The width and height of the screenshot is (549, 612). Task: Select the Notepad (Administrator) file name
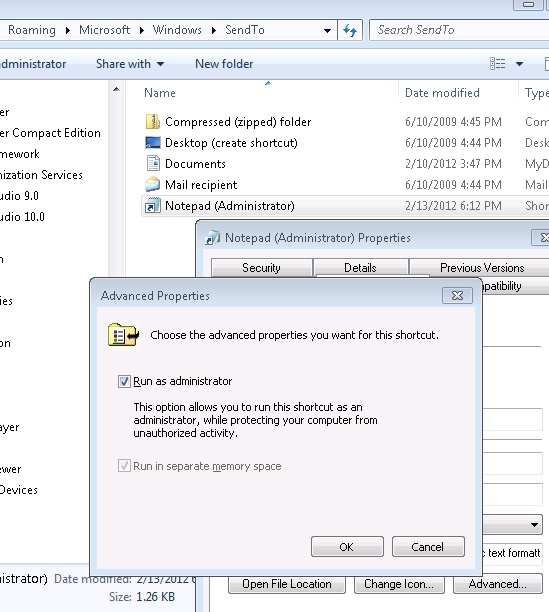point(229,206)
